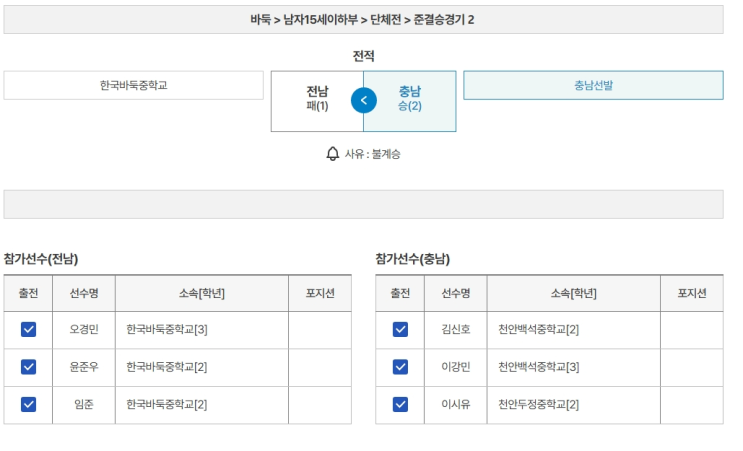
Task: Click the 포지션 column header in 충남 table
Action: (x=692, y=293)
